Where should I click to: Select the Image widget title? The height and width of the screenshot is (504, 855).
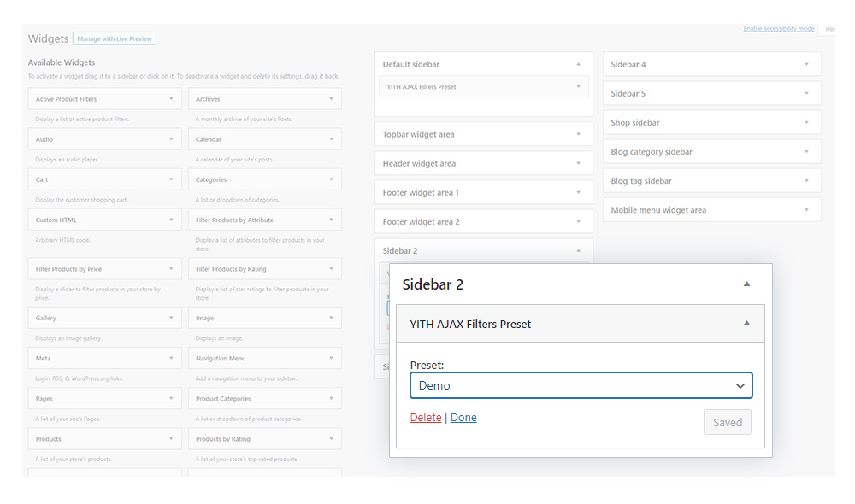point(205,318)
